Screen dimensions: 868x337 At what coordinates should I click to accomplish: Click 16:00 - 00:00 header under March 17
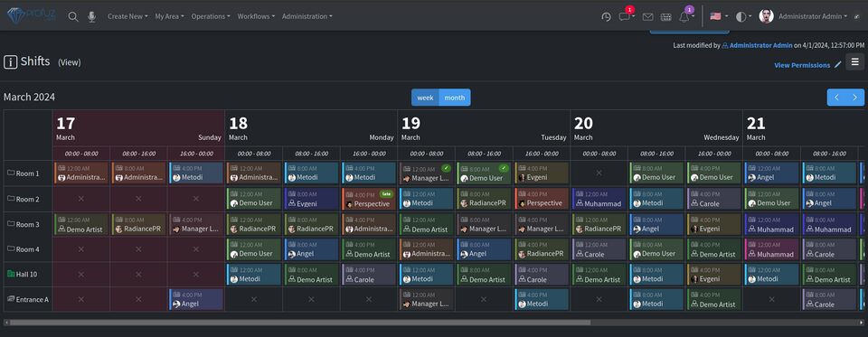point(196,154)
